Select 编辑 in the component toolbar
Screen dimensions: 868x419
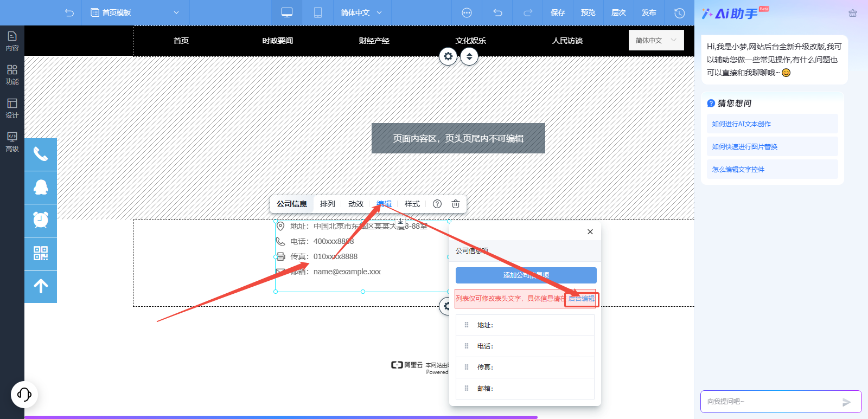tap(384, 204)
